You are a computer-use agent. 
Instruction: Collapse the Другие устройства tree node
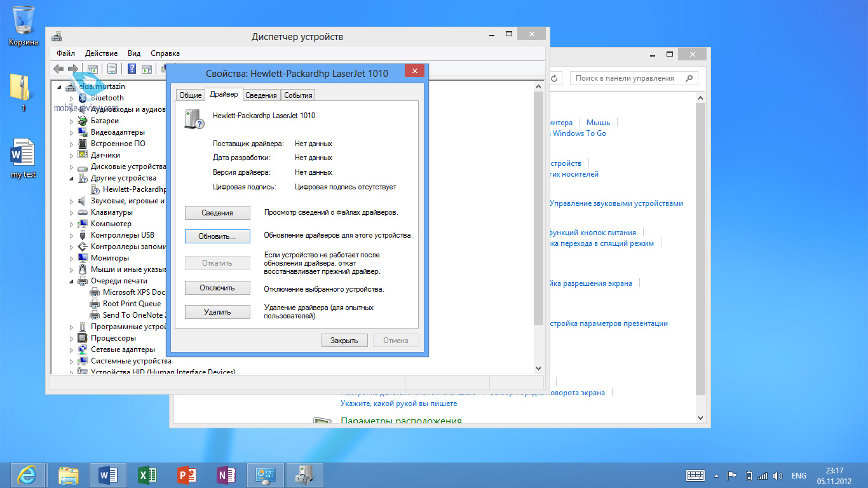pyautogui.click(x=72, y=179)
